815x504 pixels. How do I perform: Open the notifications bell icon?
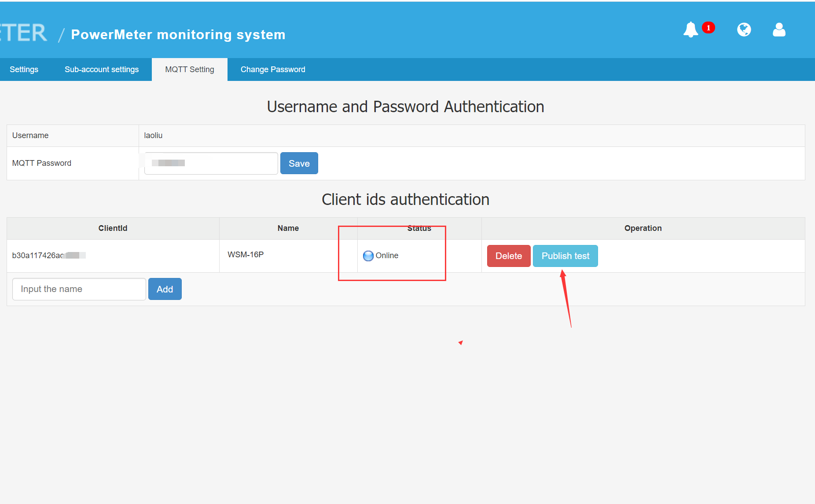point(690,30)
